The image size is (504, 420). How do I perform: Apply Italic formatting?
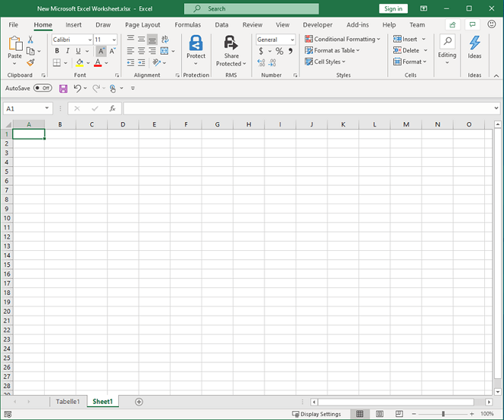click(x=67, y=51)
